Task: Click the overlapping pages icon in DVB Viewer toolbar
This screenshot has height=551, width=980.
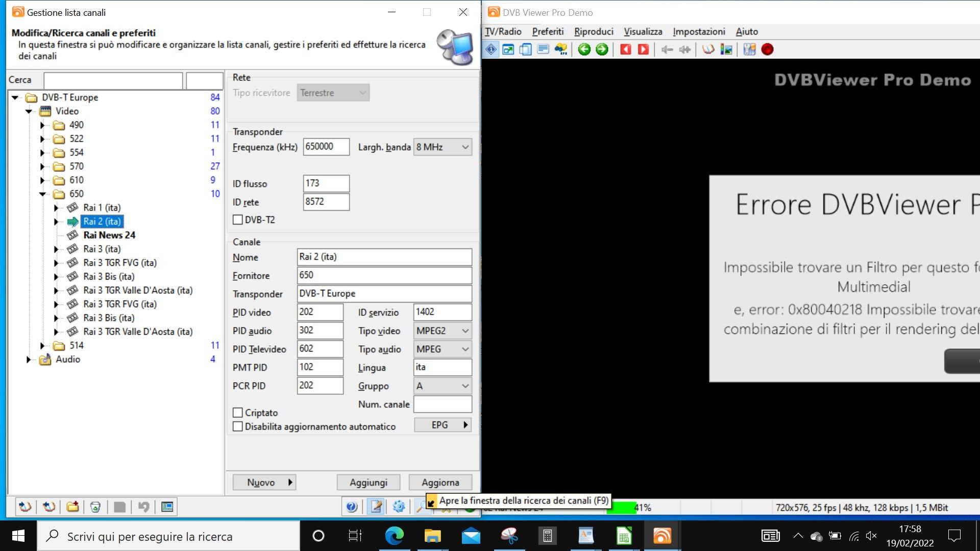Action: [526, 49]
